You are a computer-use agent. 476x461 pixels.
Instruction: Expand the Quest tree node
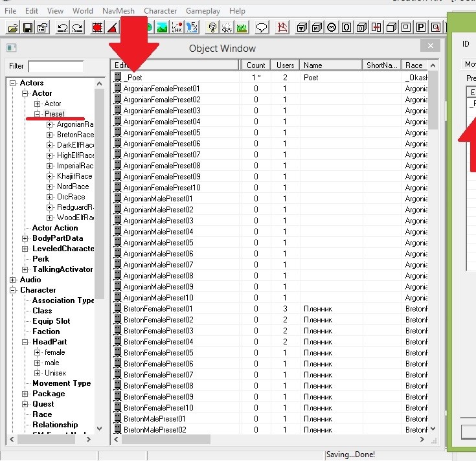(25, 404)
